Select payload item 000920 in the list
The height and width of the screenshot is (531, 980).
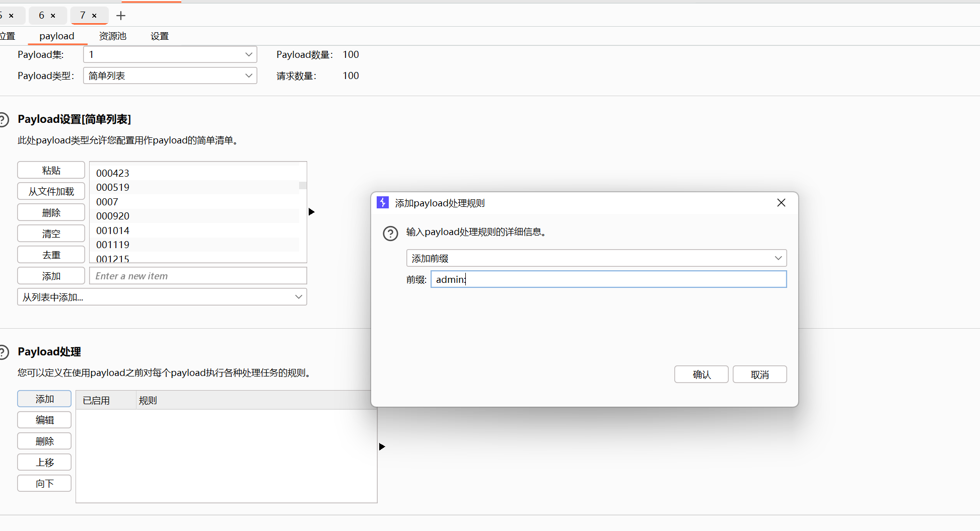[x=113, y=216]
